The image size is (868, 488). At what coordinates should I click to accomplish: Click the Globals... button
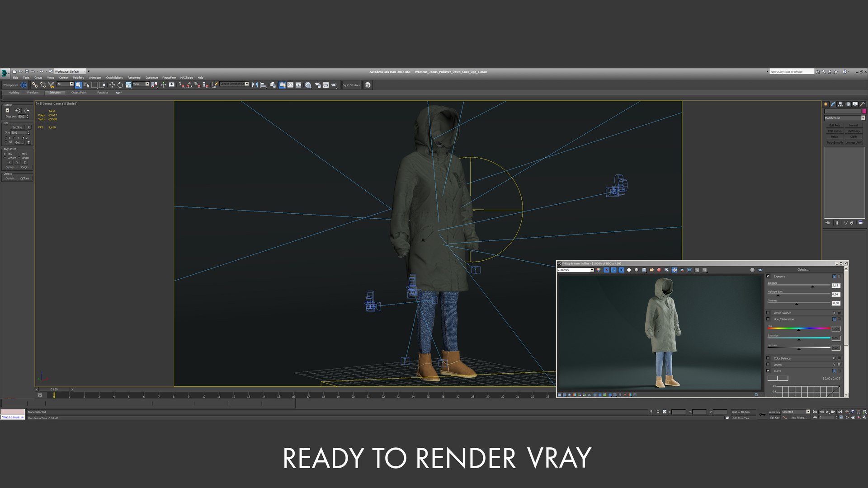pos(803,269)
